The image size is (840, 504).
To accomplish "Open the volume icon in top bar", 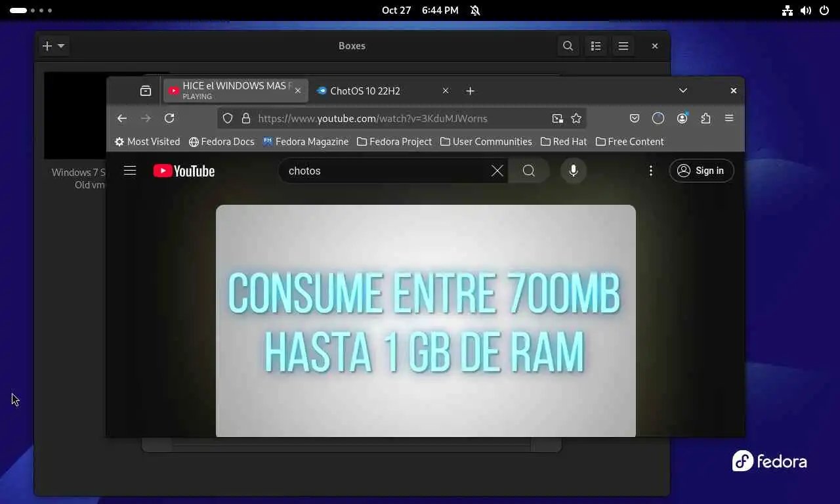I will (x=806, y=10).
